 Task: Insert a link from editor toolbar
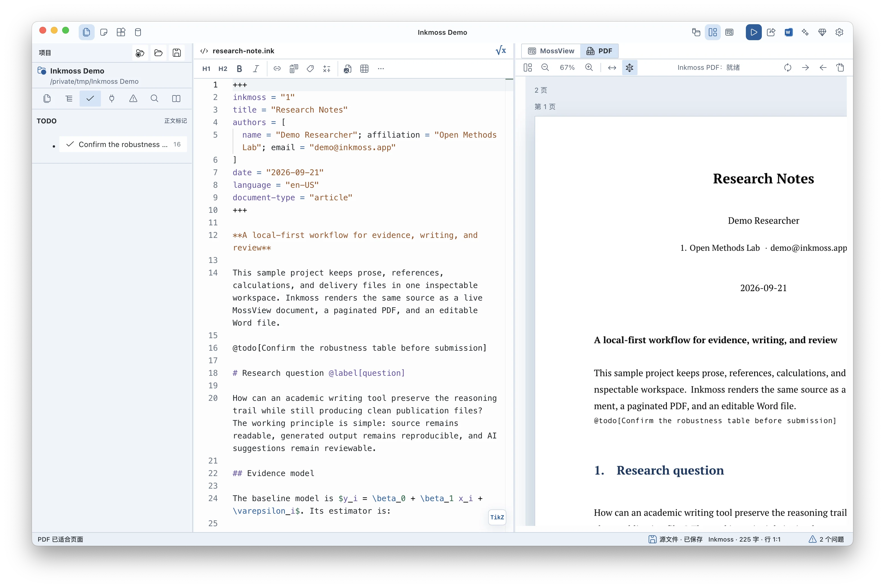277,69
